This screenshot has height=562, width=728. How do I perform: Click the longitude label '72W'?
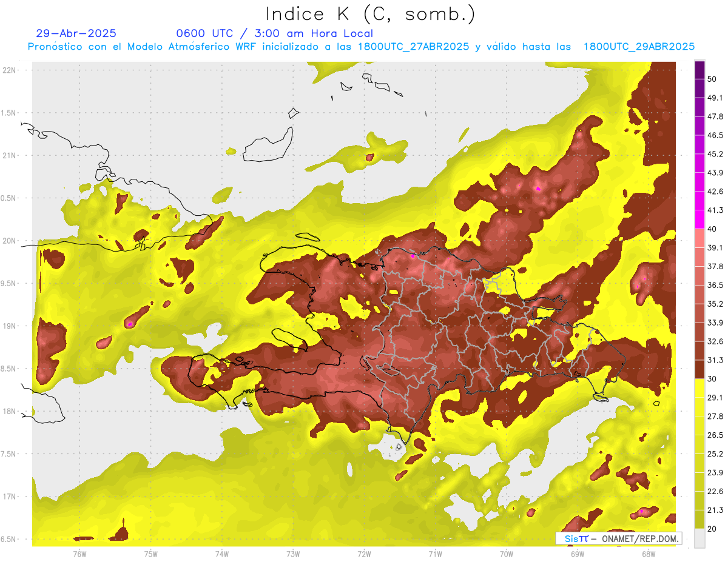[364, 554]
